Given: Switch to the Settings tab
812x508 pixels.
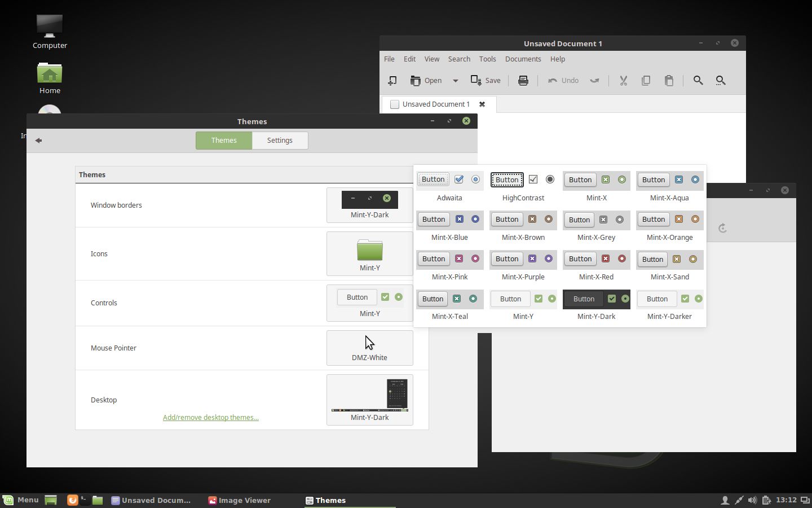Looking at the screenshot, I should click(x=280, y=141).
